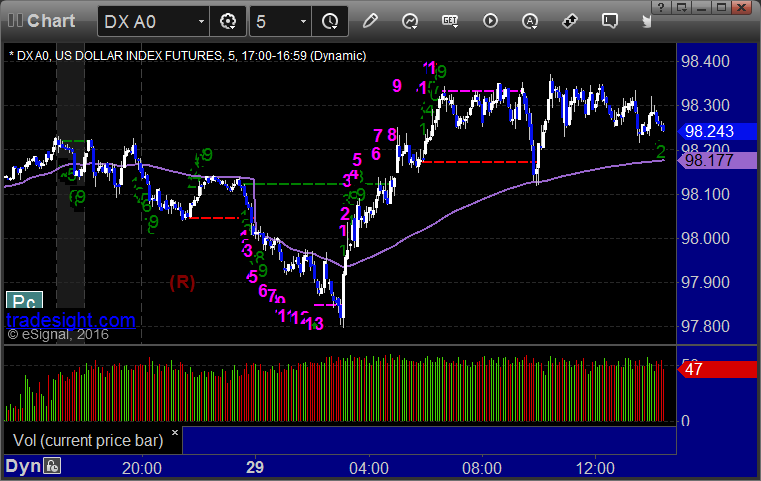The width and height of the screenshot is (761, 481).
Task: Click the trade from chart arrows icon
Action: tap(570, 21)
